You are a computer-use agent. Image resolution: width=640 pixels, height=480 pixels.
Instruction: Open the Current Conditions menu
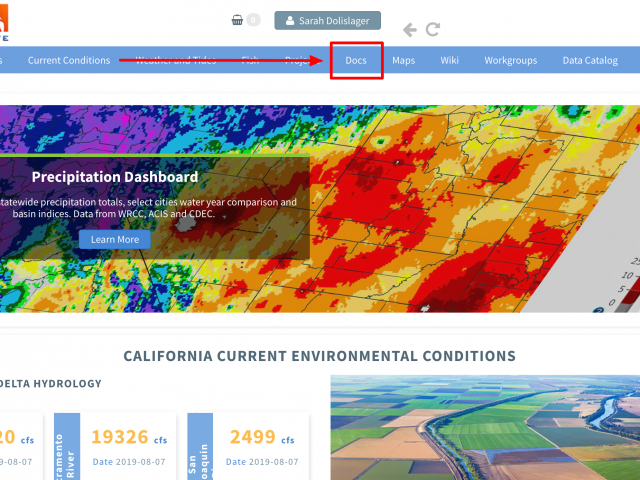[69, 60]
